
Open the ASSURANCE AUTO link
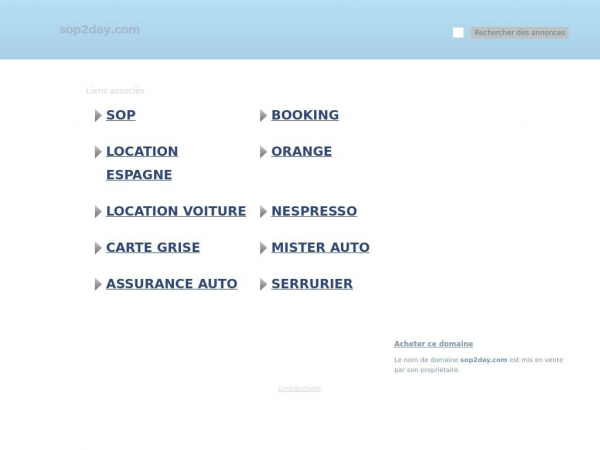[172, 283]
